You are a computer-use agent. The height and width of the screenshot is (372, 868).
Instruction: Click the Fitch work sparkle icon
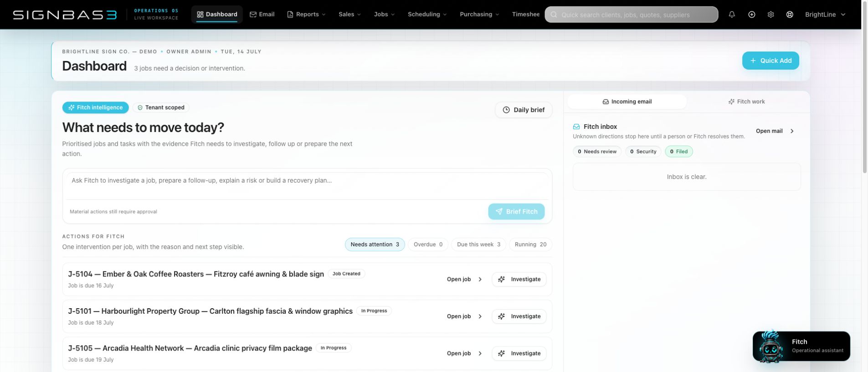(731, 102)
